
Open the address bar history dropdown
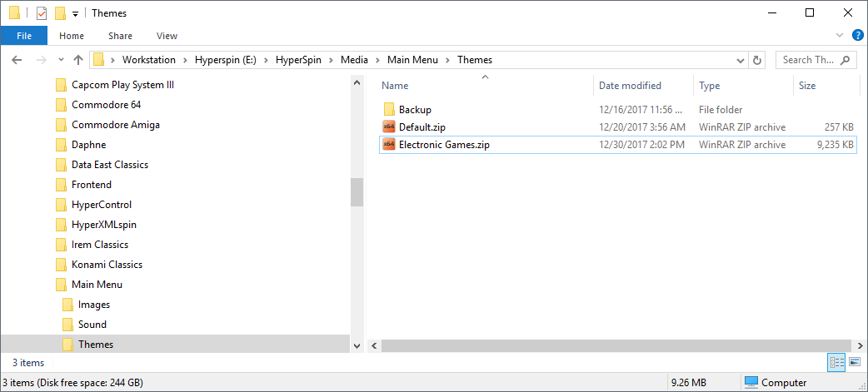pyautogui.click(x=740, y=60)
